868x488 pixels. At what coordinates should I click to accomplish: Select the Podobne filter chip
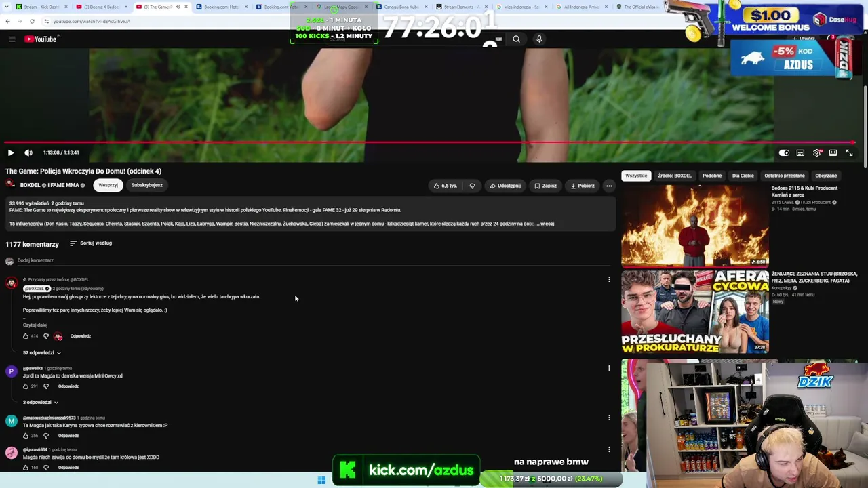coord(712,176)
